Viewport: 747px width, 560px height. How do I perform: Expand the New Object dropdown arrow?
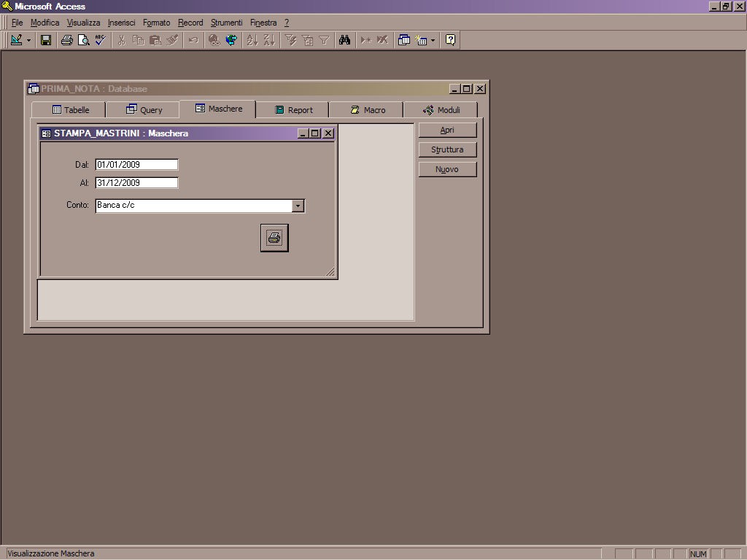click(433, 40)
